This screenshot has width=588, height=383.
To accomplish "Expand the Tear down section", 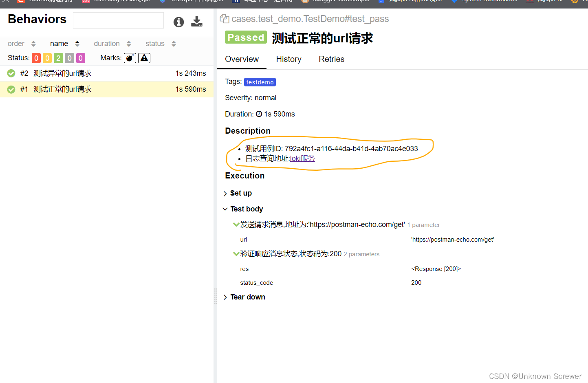I will point(244,297).
